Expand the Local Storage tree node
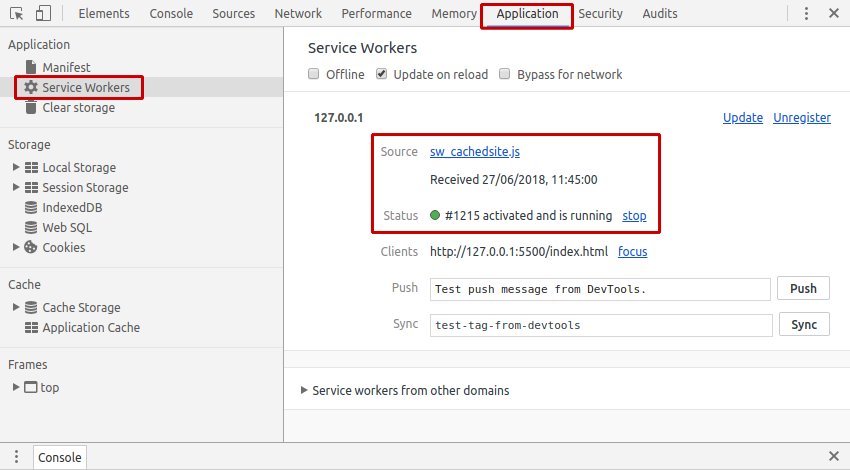The width and height of the screenshot is (850, 470). point(16,167)
